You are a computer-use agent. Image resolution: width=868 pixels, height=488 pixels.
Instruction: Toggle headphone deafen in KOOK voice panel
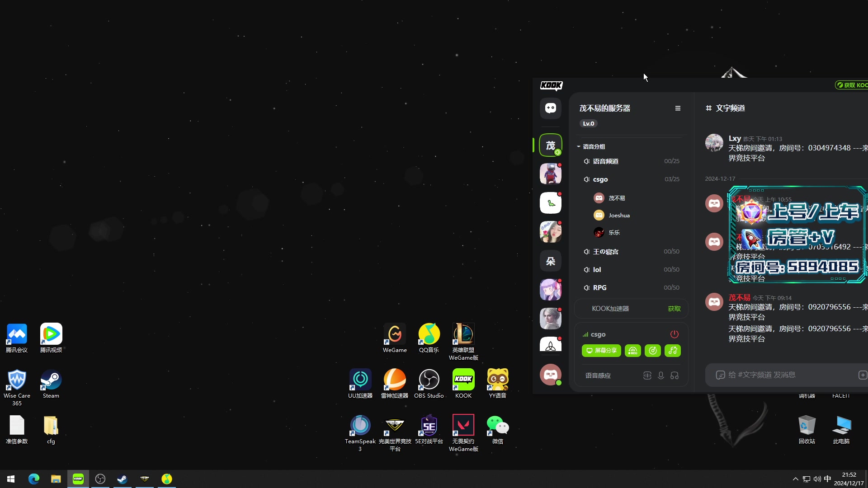coord(675,375)
